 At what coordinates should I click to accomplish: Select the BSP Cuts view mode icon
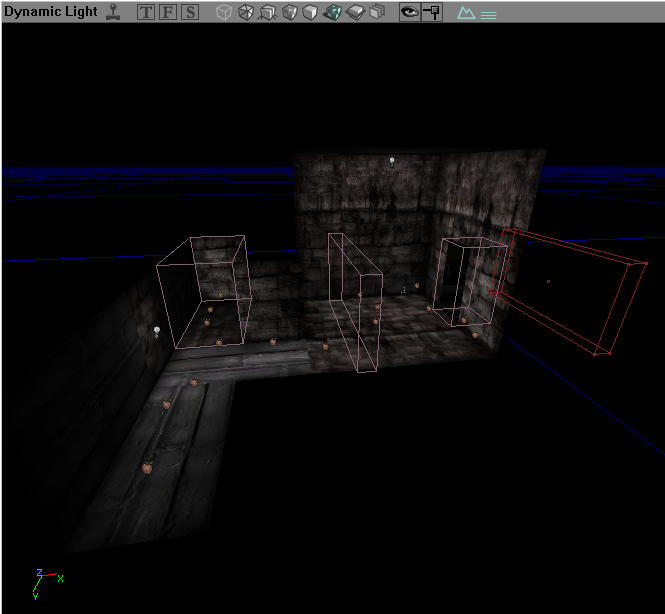coord(310,13)
